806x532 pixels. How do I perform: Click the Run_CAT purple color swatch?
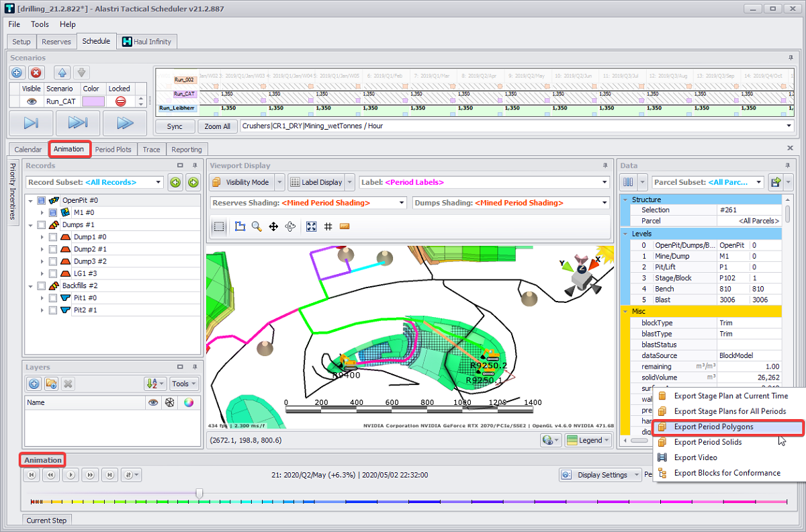coord(93,101)
